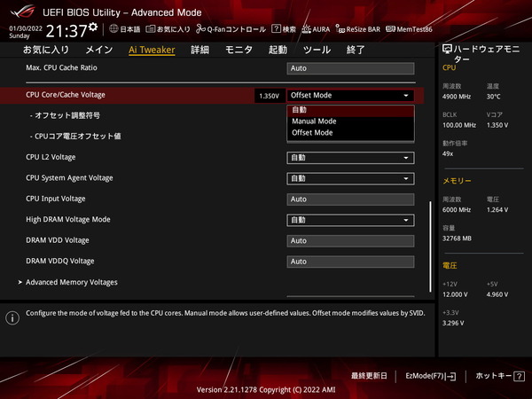532x399 pixels.
Task: Click the info icon in help area
Action: tap(12, 317)
